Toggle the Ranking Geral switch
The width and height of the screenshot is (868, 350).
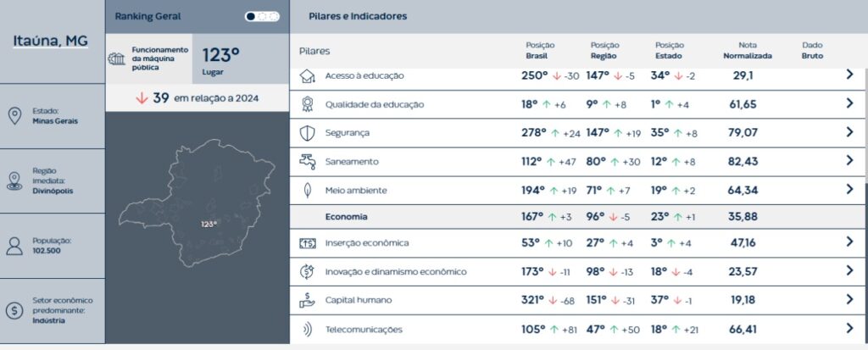[x=262, y=16]
